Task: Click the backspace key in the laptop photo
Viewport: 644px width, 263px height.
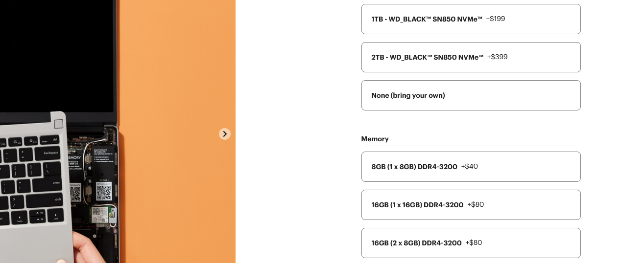Action: [x=49, y=153]
